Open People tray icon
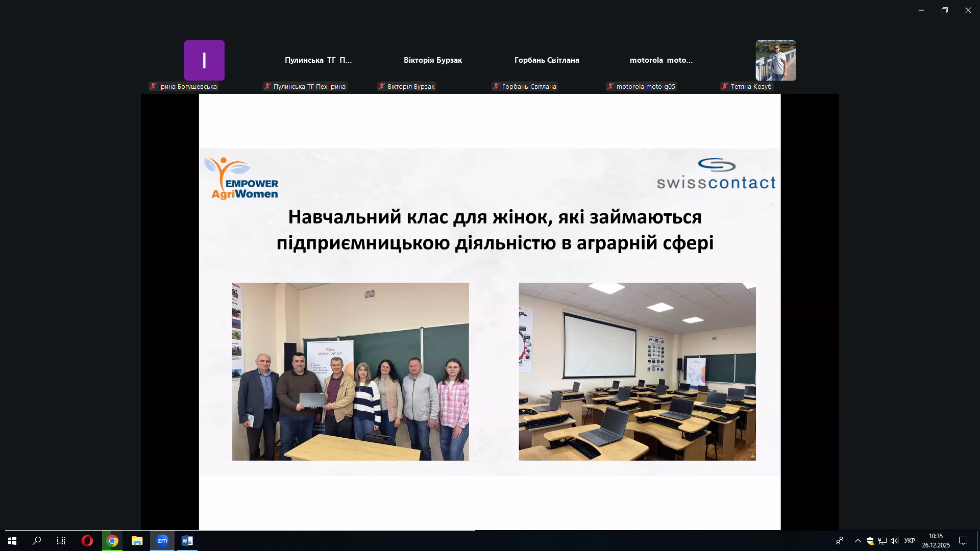Screen dimensions: 980x551 pyautogui.click(x=840, y=541)
